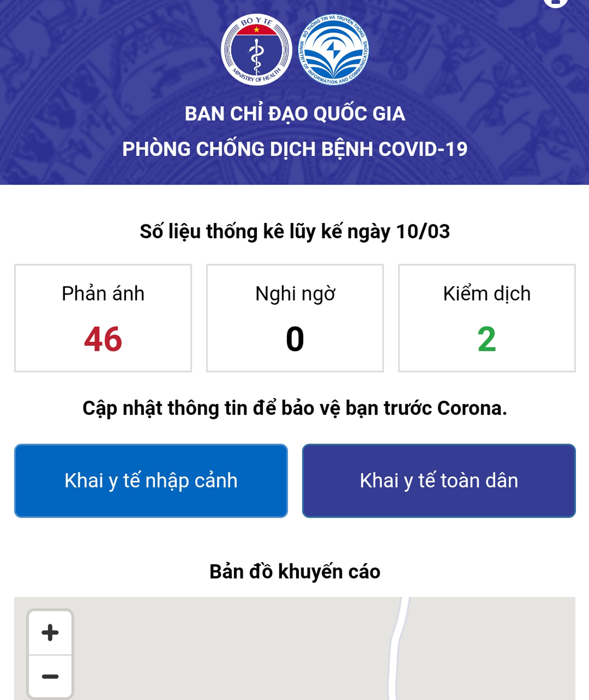The height and width of the screenshot is (700, 589).
Task: Open the Khai y tế nhập cảnh form
Action: [x=151, y=481]
